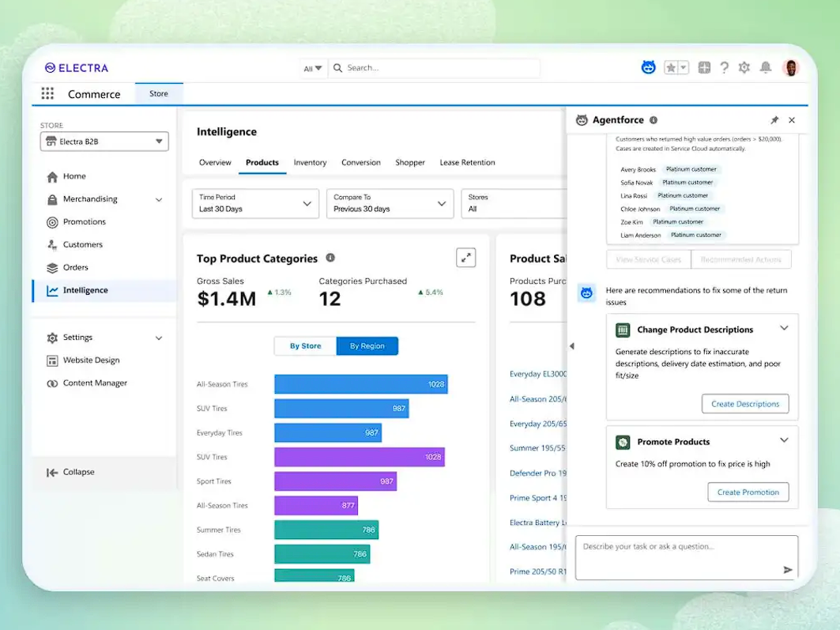Open the setup gear icon in header

tap(744, 67)
